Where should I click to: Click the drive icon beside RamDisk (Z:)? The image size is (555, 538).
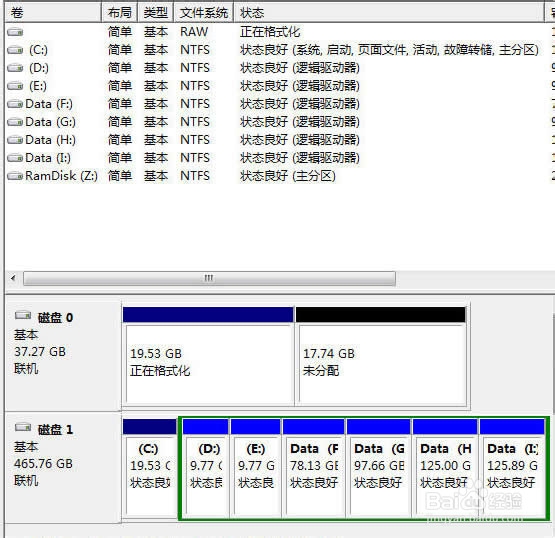15,176
